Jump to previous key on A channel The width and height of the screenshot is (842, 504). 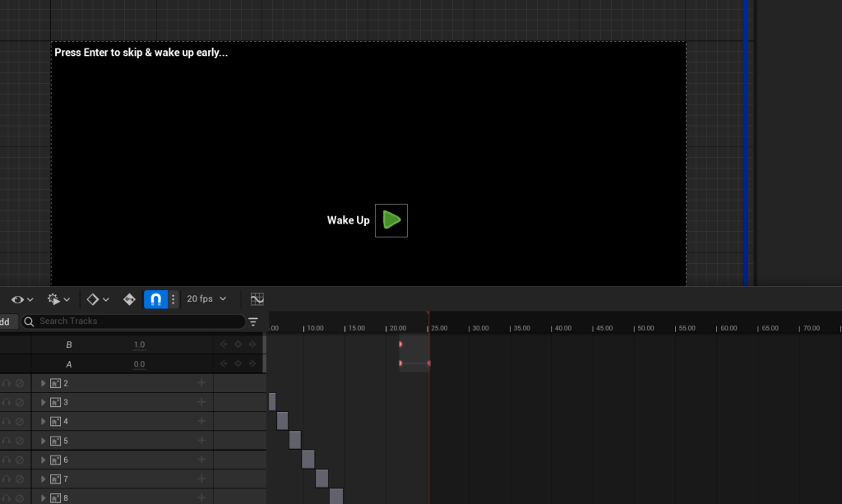224,364
